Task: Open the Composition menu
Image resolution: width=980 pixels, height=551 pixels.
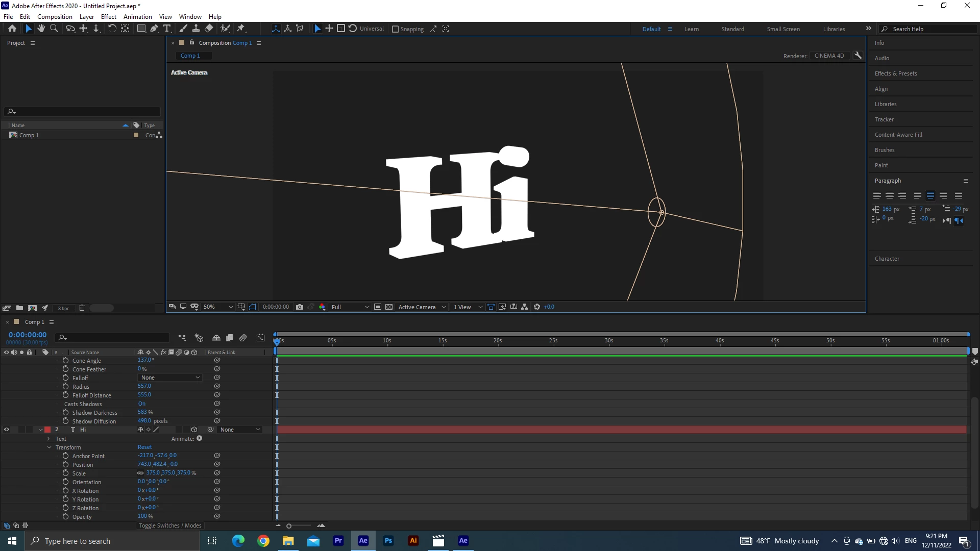Action: (x=55, y=16)
